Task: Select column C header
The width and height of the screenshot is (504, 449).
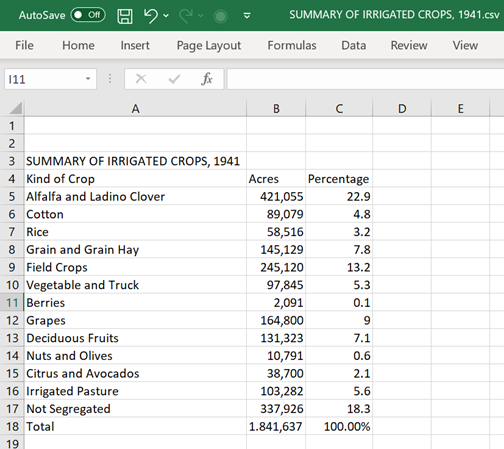Action: [339, 109]
